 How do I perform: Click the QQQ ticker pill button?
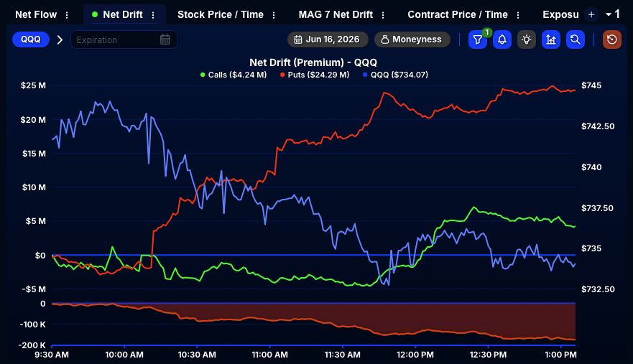[x=31, y=39]
